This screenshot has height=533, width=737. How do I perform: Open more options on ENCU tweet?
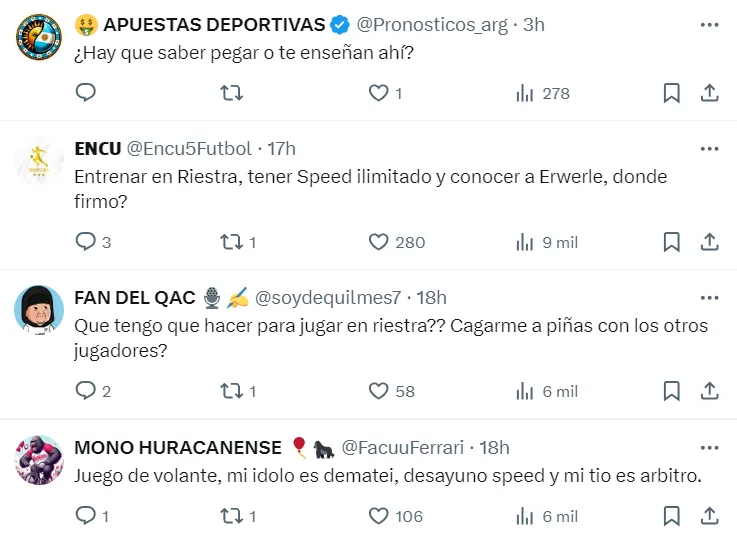point(709,149)
